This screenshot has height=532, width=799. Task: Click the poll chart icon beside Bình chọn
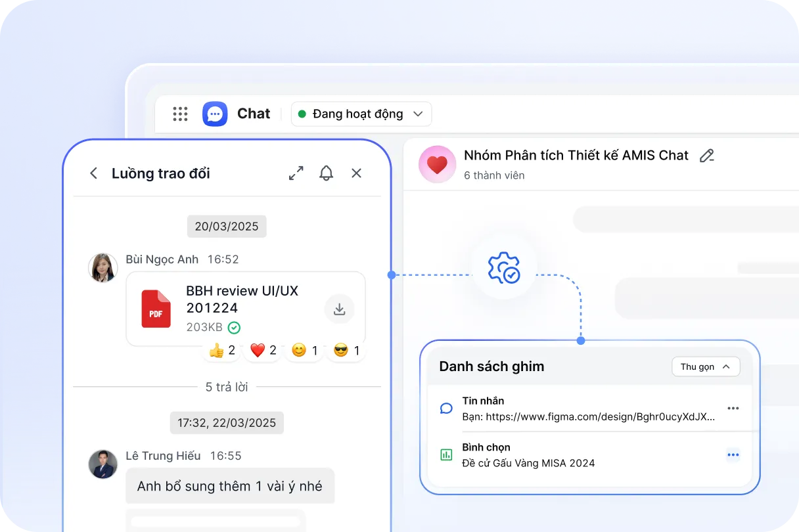click(x=446, y=454)
